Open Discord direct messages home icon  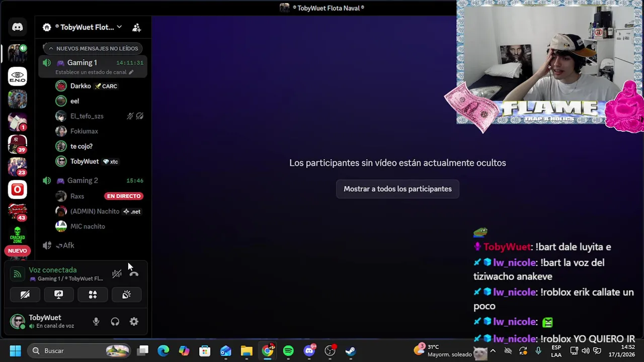click(18, 27)
